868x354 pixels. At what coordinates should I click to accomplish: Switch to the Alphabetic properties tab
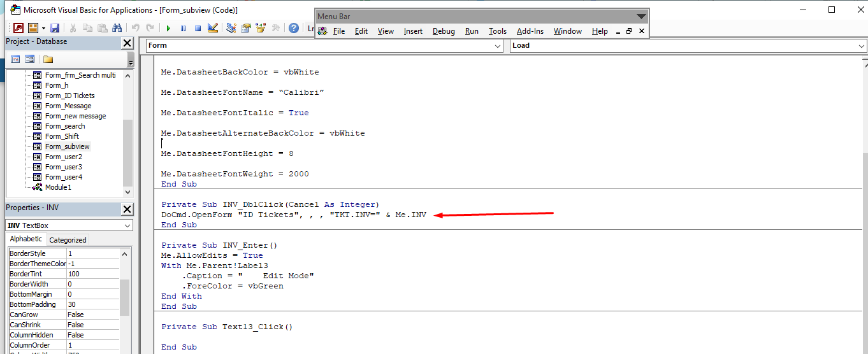point(26,239)
